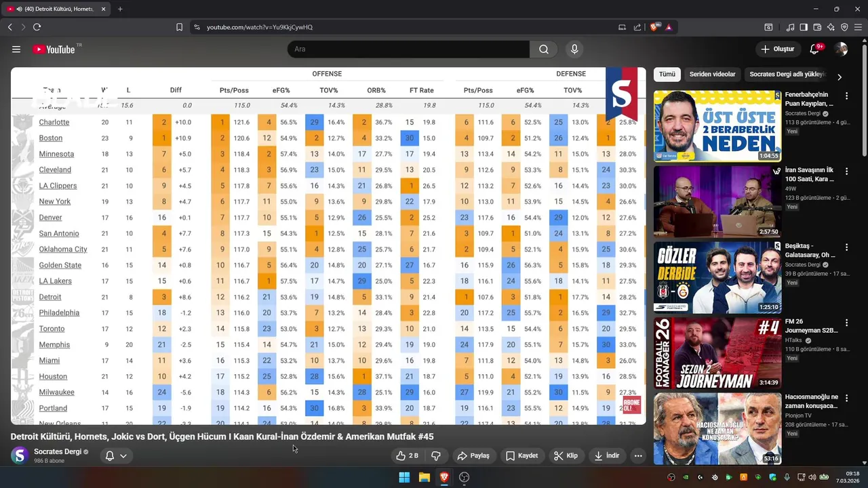
Task: Bookmark this page in the address bar
Action: point(179,27)
